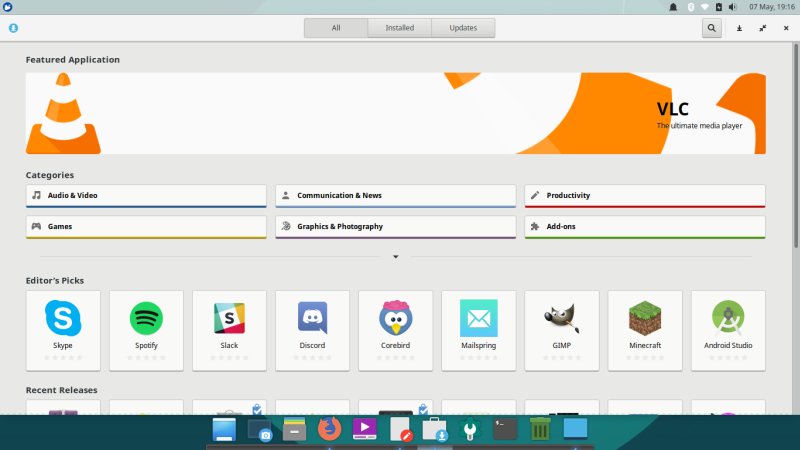Open the battery indicator in top panel
Screen dimensions: 800x450
[x=718, y=7]
